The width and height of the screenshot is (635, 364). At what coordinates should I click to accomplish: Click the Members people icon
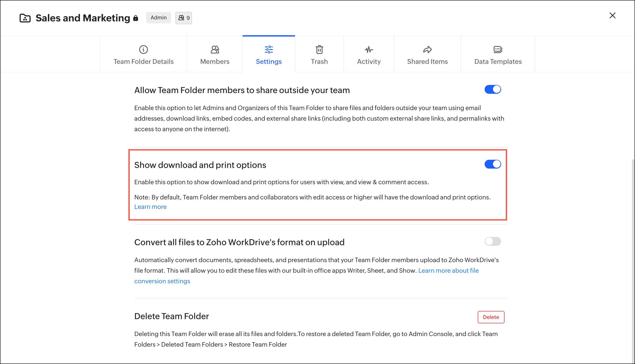(215, 50)
